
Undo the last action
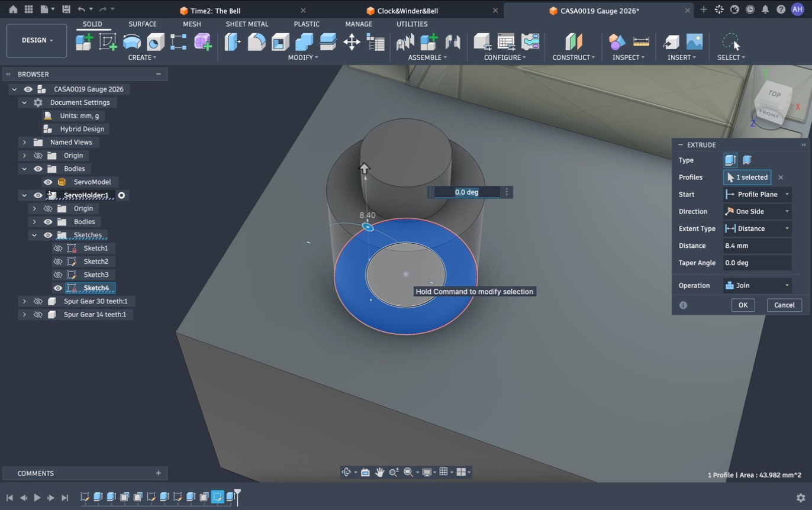pos(82,10)
